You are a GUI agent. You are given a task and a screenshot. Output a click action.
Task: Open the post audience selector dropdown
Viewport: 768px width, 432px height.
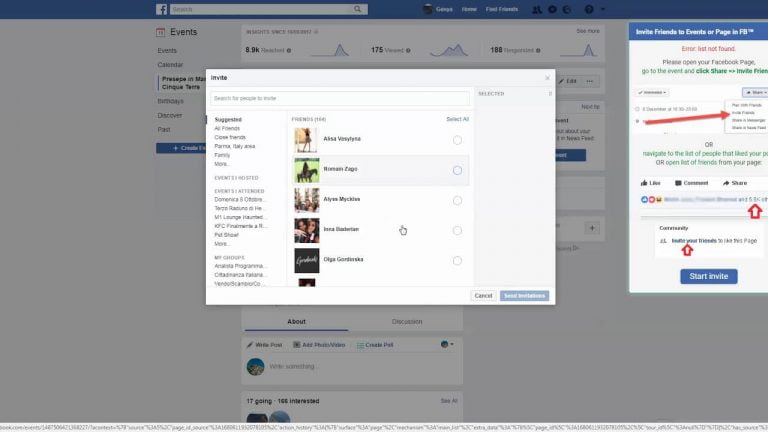pos(447,345)
